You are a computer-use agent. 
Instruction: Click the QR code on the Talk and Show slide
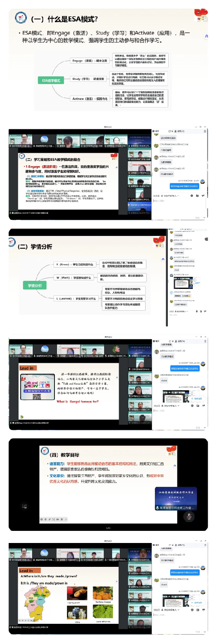click(x=37, y=397)
